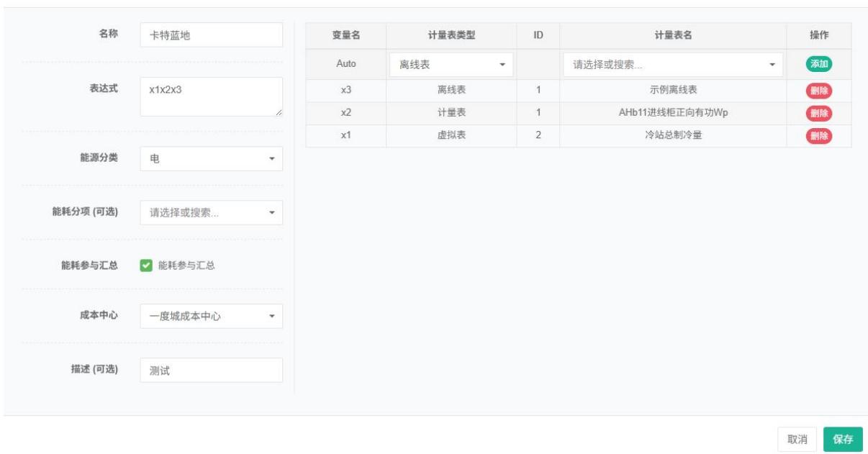The height and width of the screenshot is (454, 868).
Task: Open the 计量表名 search dropdown
Action: tap(672, 65)
